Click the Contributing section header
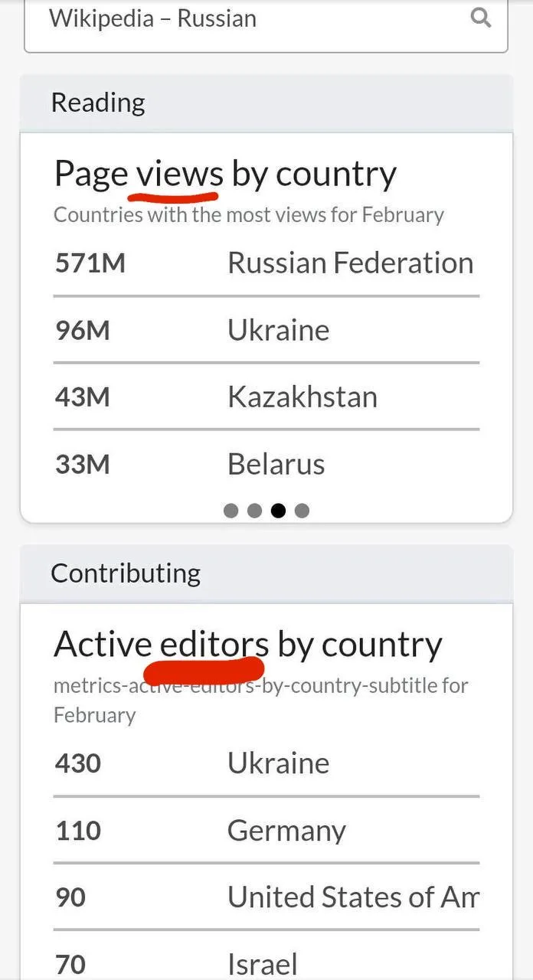The height and width of the screenshot is (980, 533). pyautogui.click(x=126, y=573)
